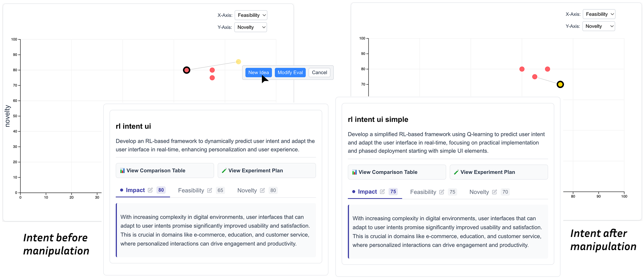The width and height of the screenshot is (644, 280).
Task: View Experiment Plan for rl intent ui
Action: [267, 170]
